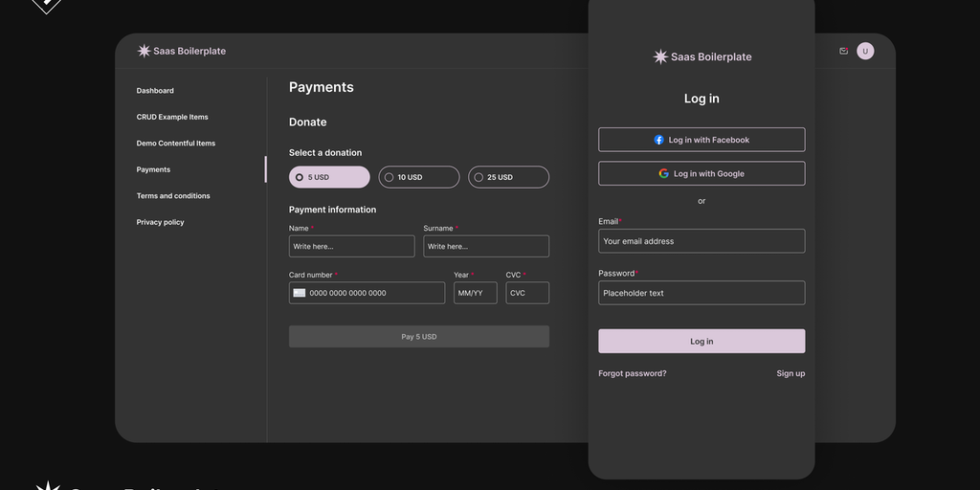Focus the Surname input field
This screenshot has height=490, width=980.
486,246
